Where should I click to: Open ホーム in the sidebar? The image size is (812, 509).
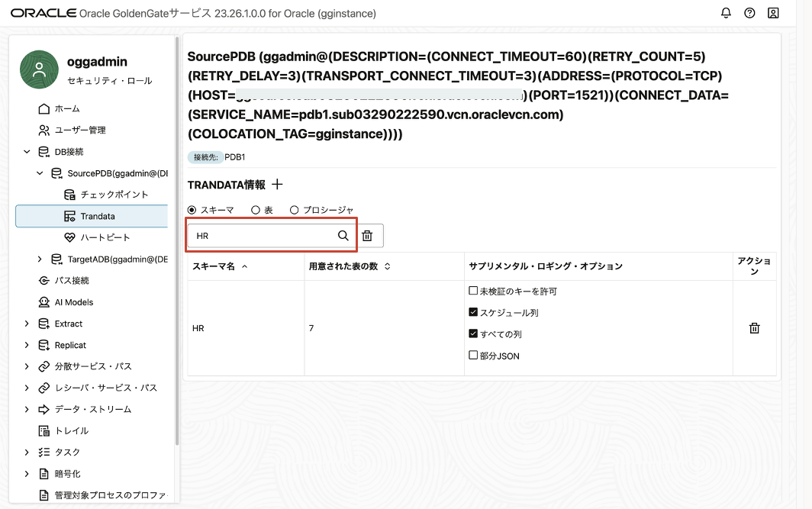(x=66, y=109)
